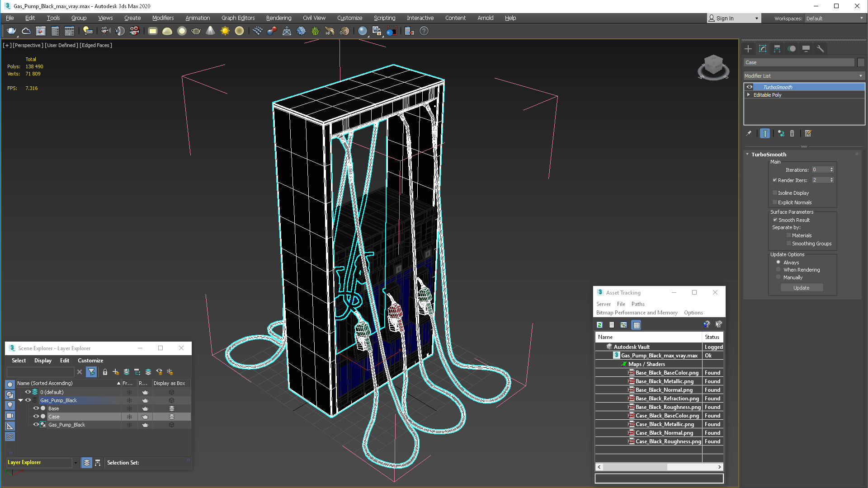Enable Isoline Display checkbox

pyautogui.click(x=775, y=193)
